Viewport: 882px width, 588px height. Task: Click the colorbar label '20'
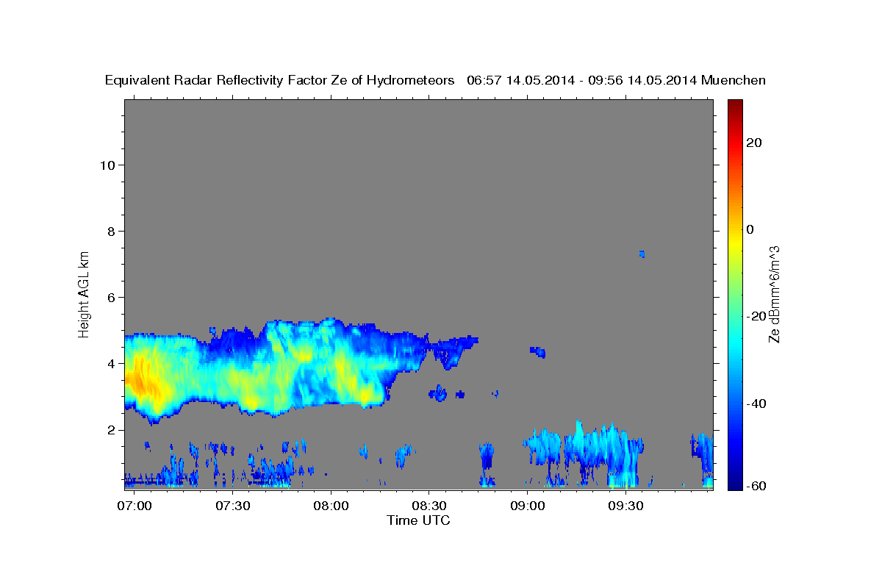(x=753, y=143)
